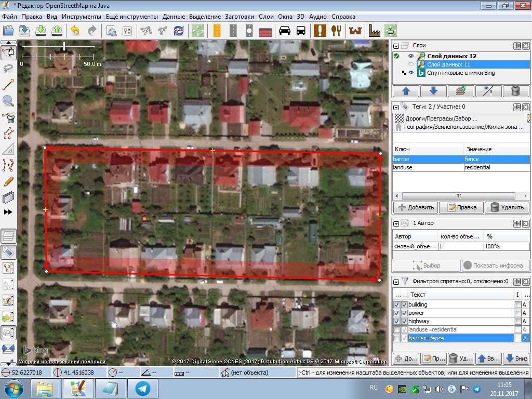Click the delete layer trash icon

pyautogui.click(x=515, y=91)
